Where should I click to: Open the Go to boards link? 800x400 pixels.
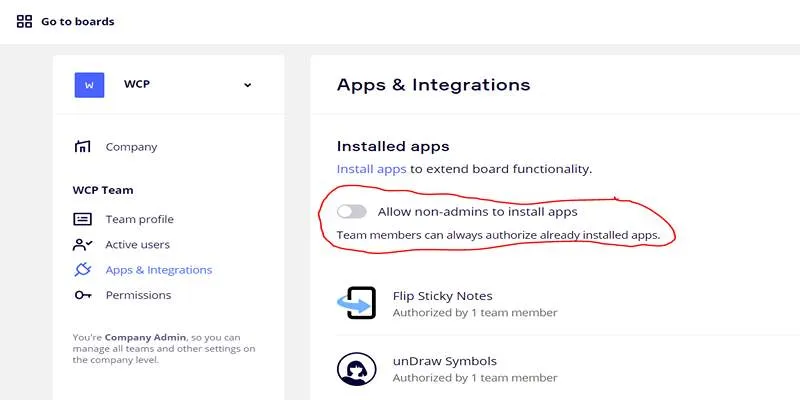click(78, 21)
